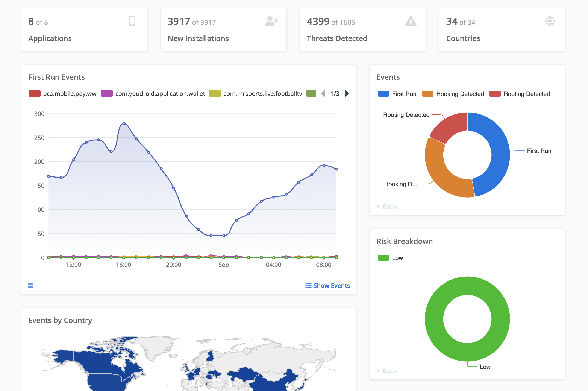The width and height of the screenshot is (588, 391).
Task: Click Back link in Risk Breakdown panel
Action: click(389, 371)
